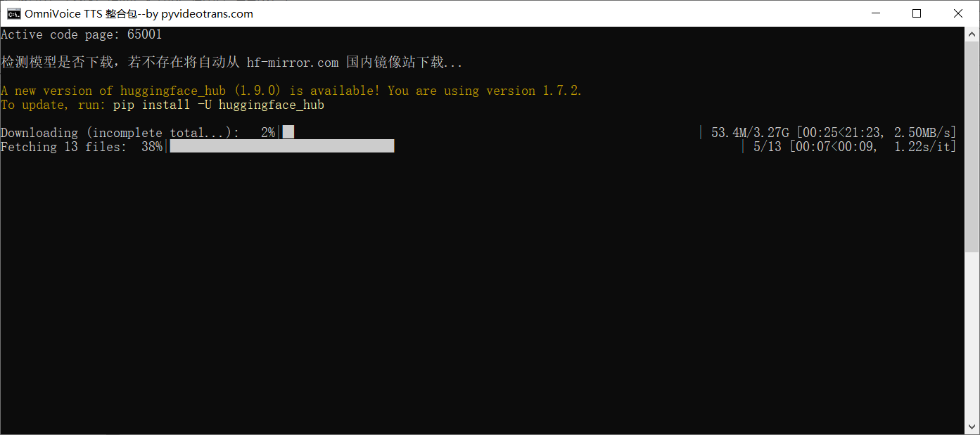
Task: Click the 5/13 files counter
Action: [767, 147]
